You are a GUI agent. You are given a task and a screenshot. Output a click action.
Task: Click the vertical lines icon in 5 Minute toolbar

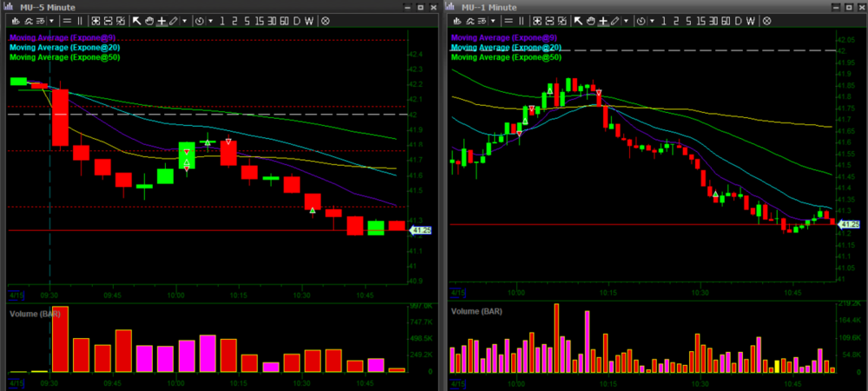click(x=82, y=20)
